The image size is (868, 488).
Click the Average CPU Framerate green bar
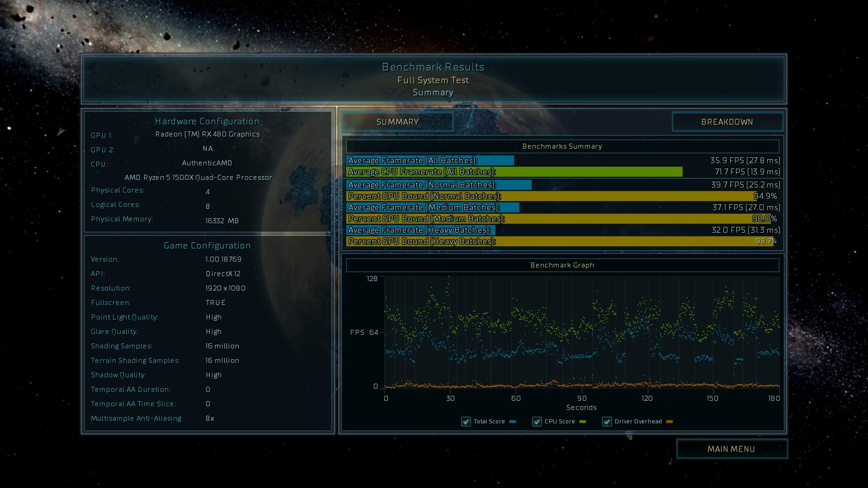(514, 172)
